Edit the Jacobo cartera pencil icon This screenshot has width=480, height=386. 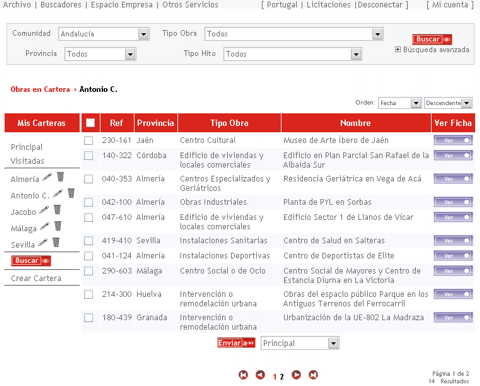(44, 210)
